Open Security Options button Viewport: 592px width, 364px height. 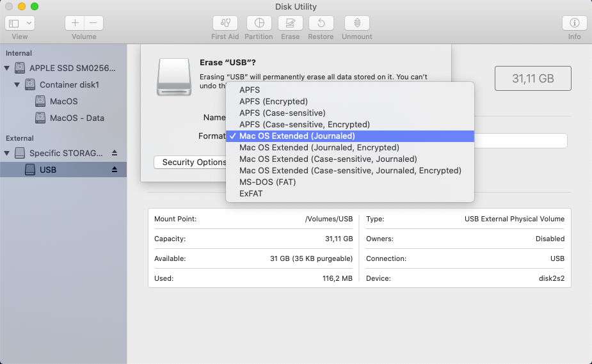190,162
